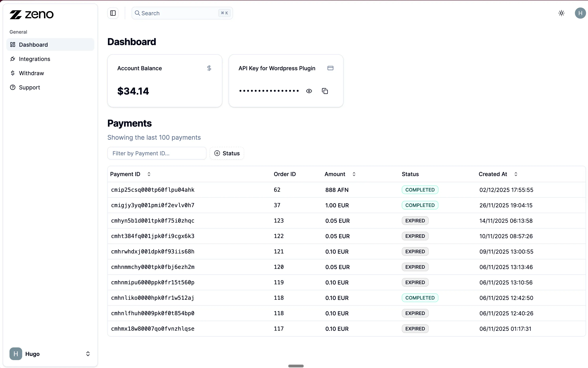Select payment cmigjy3yq001pmi0f2evlv0h7

[x=153, y=205]
